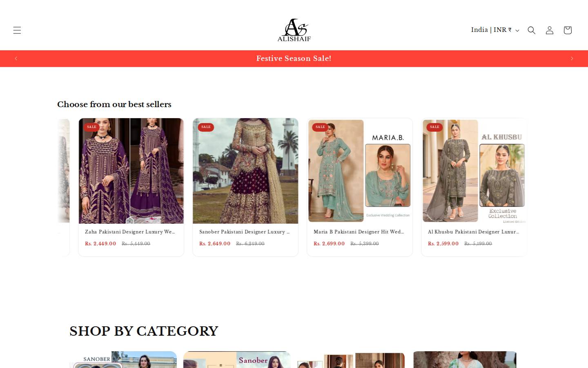Click Sanober Pakistani Designer Luxury title link

pos(244,232)
